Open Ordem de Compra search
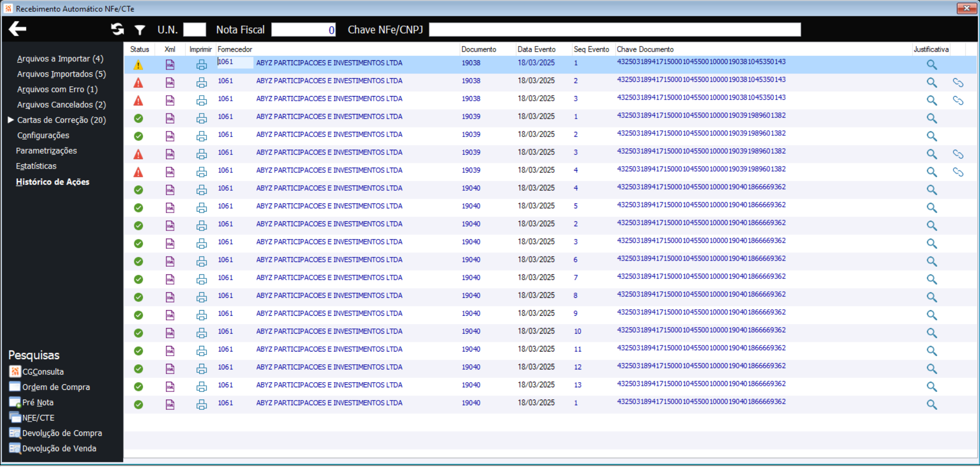 coord(50,387)
